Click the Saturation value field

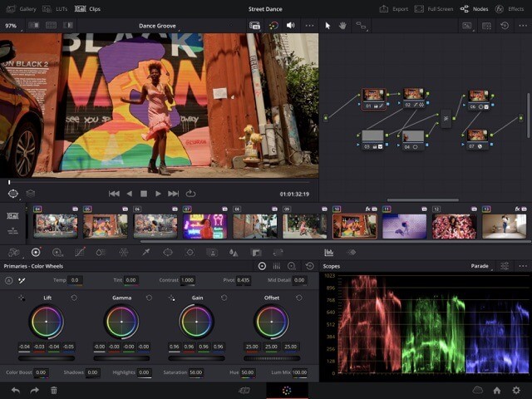coord(196,372)
